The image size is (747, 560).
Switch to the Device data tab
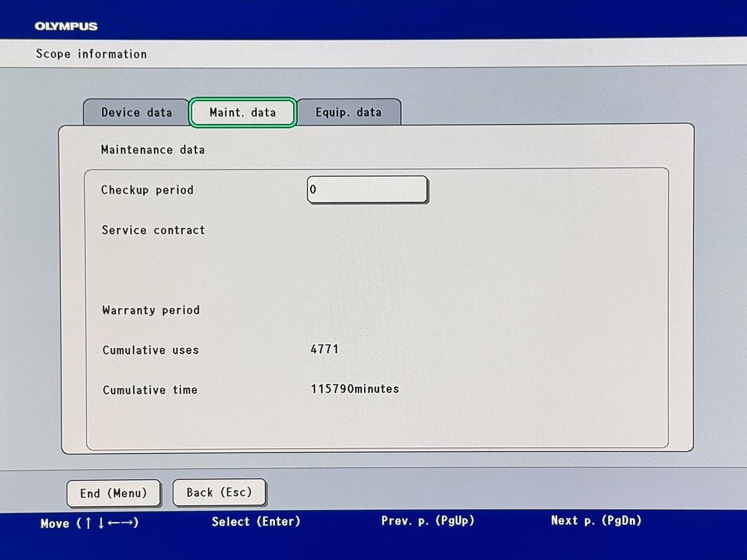[x=136, y=113]
